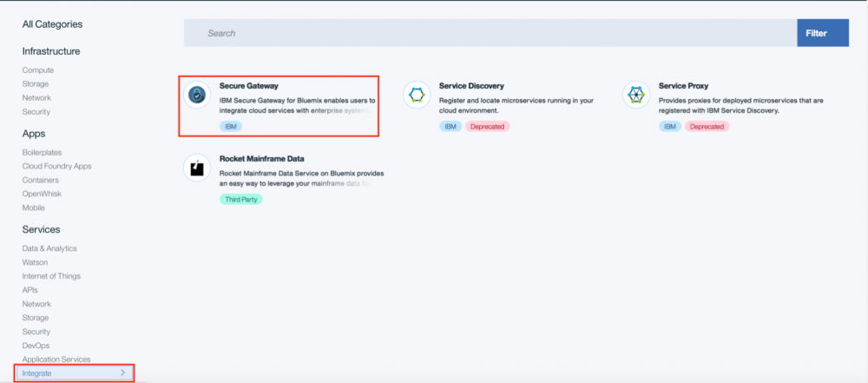Click the Rocket Mainframe Data icon
The image size is (868, 383).
coord(196,168)
